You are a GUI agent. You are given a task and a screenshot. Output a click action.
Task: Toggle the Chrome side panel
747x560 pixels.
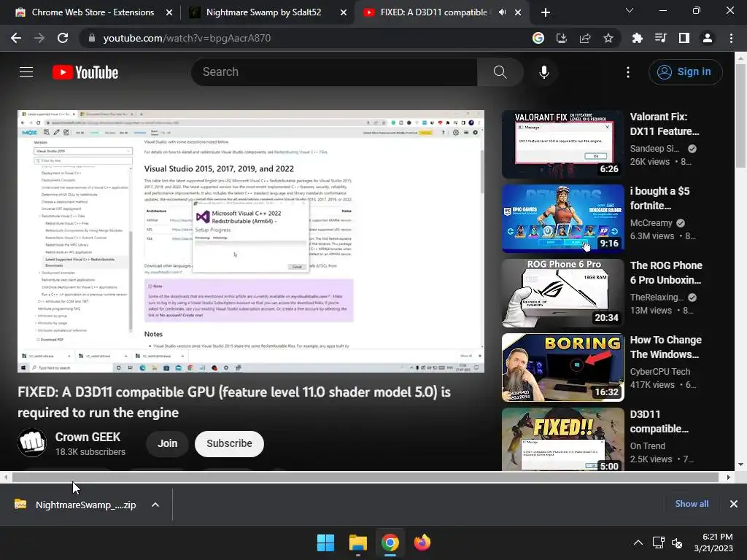[x=684, y=38]
